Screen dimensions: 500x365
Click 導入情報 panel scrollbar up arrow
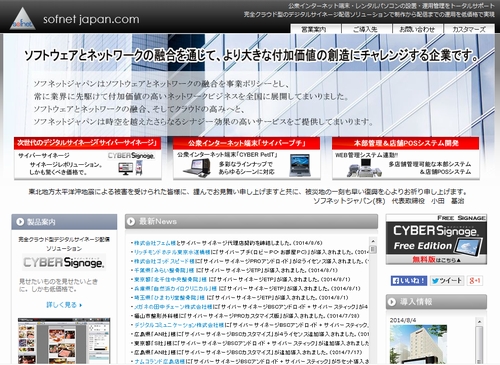pos(479,321)
